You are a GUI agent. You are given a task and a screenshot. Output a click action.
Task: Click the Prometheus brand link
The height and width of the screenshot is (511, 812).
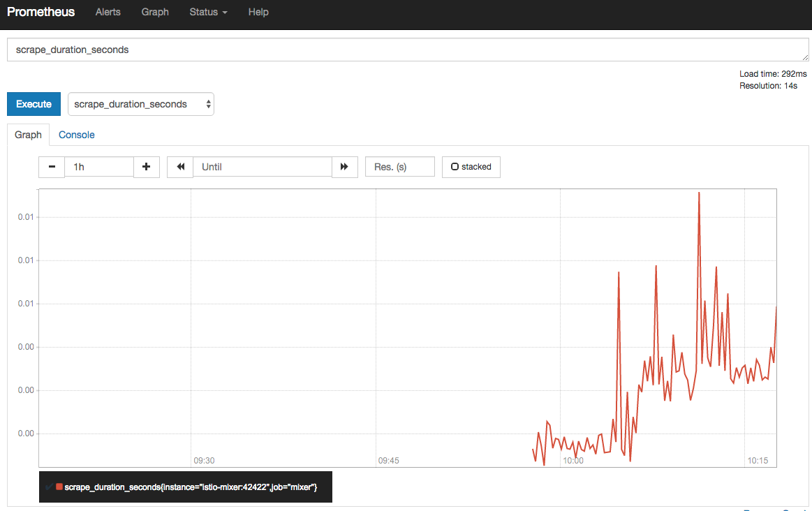point(41,12)
